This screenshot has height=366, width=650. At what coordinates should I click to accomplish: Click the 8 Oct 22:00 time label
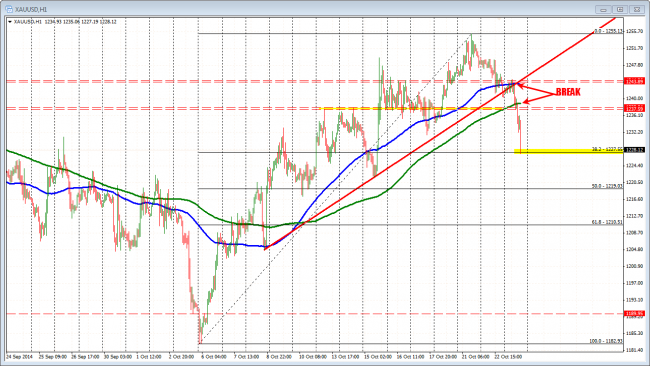[279, 356]
